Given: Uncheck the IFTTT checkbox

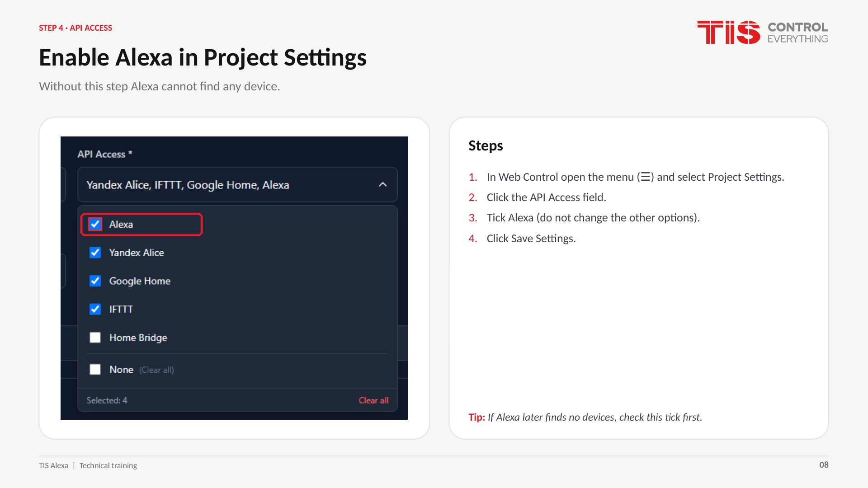Looking at the screenshot, I should coord(95,310).
